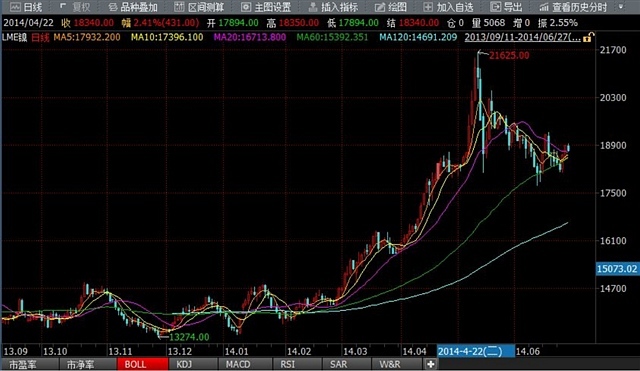Click the LME镍 instrument name
This screenshot has height=371, width=640.
pos(14,38)
